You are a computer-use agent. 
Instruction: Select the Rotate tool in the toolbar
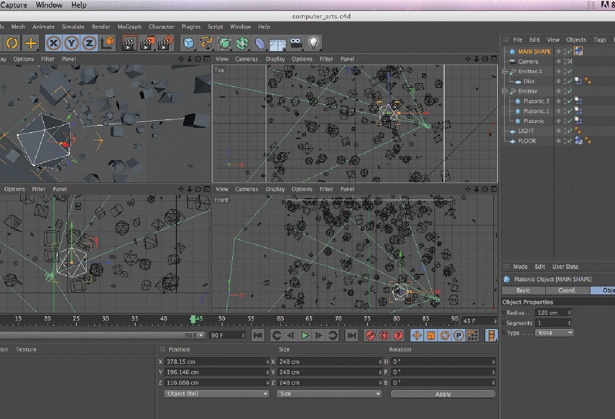pyautogui.click(x=10, y=43)
